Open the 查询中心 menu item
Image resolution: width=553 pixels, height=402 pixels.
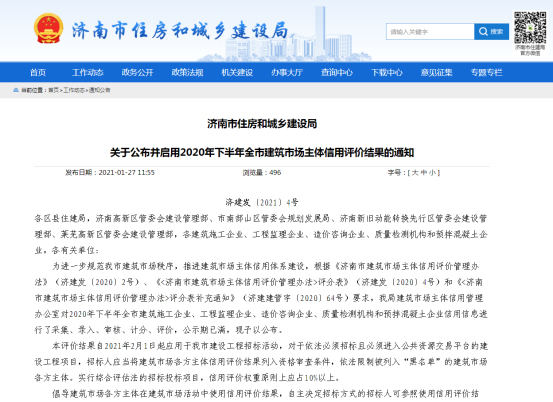337,72
